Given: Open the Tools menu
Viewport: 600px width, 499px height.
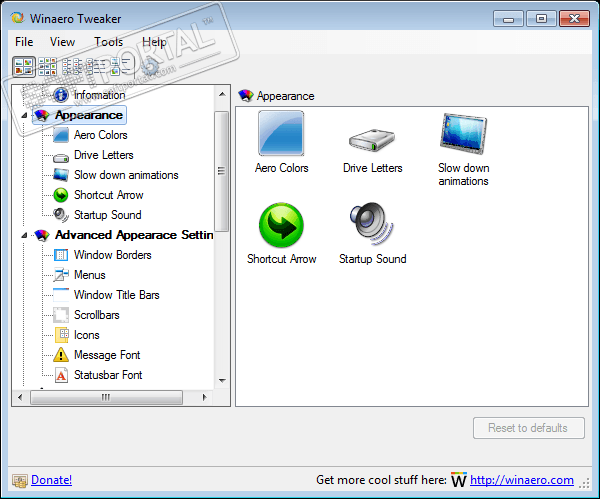Looking at the screenshot, I should [x=109, y=41].
